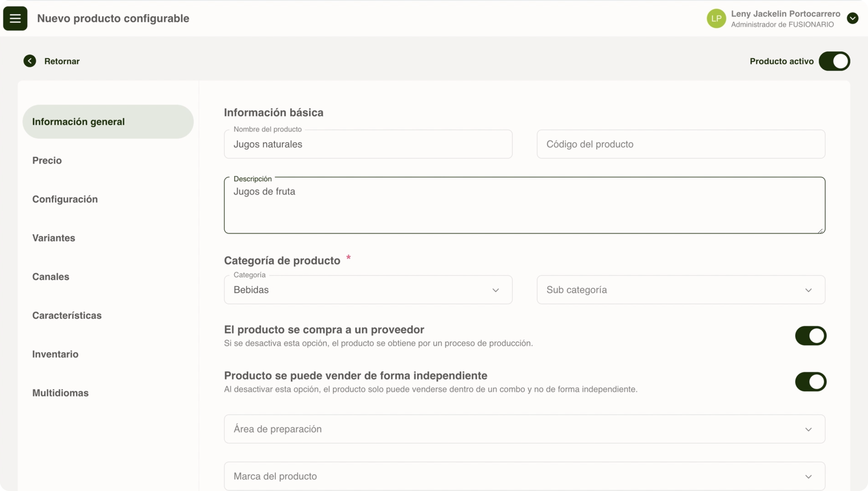Click the Código del producto field
This screenshot has width=868, height=491.
click(681, 144)
